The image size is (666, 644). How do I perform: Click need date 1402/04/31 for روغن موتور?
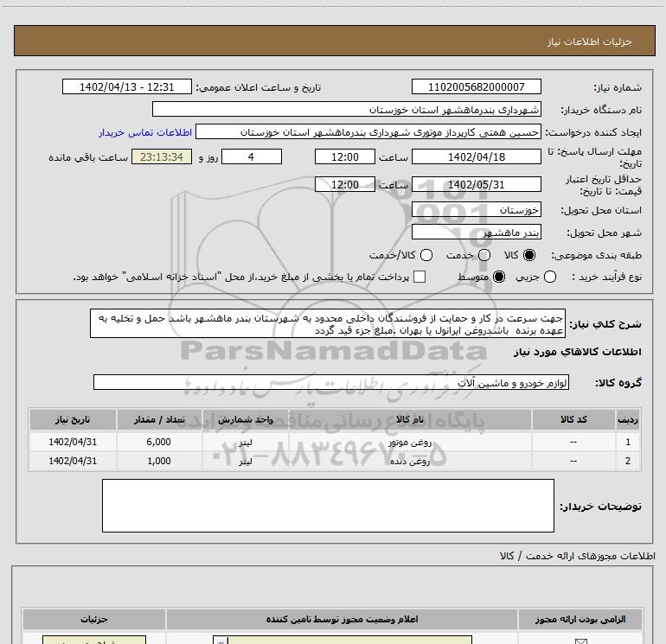(73, 442)
